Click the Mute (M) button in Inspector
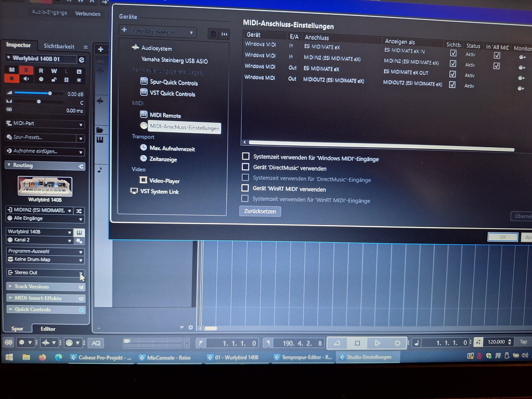This screenshot has height=399, width=532. pyautogui.click(x=12, y=70)
